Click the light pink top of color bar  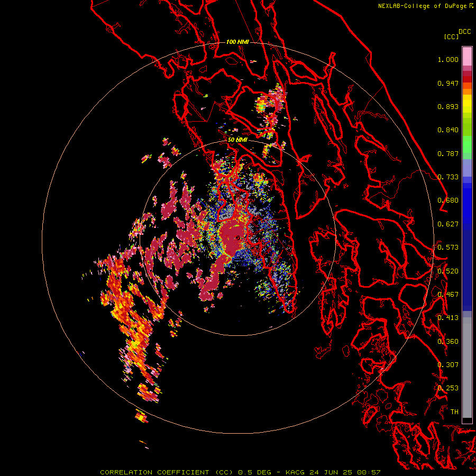467,56
